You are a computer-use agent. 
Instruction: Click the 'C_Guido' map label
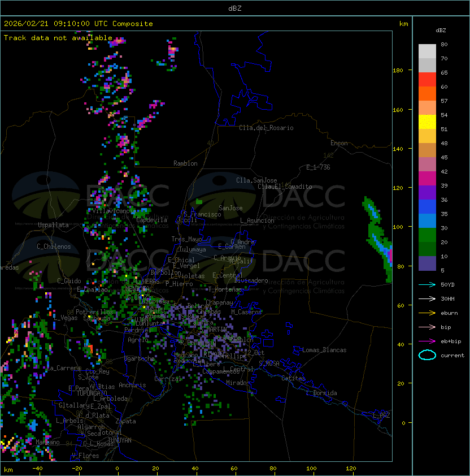pyautogui.click(x=69, y=281)
